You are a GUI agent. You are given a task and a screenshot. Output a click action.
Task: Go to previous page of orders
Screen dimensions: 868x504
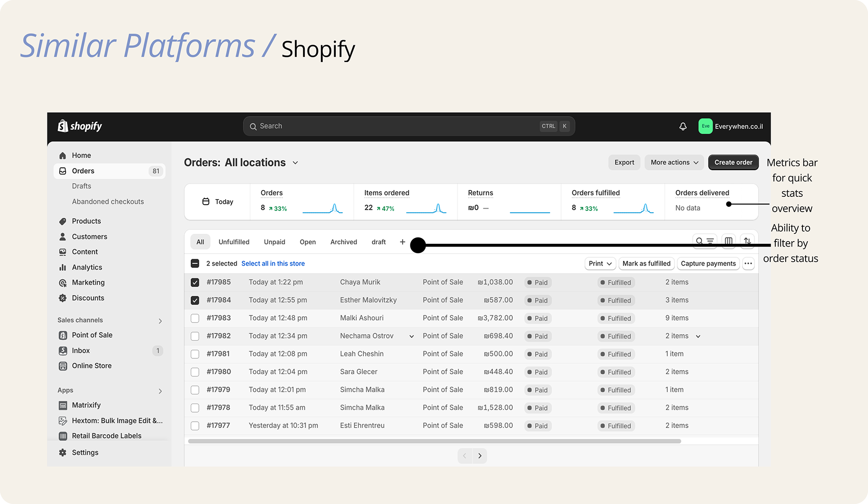tap(465, 456)
